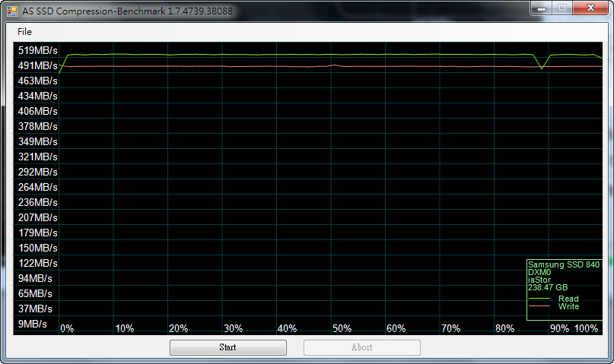Screen dimensions: 614x364
Task: Click the dip in the green Read curve
Action: tap(542, 68)
